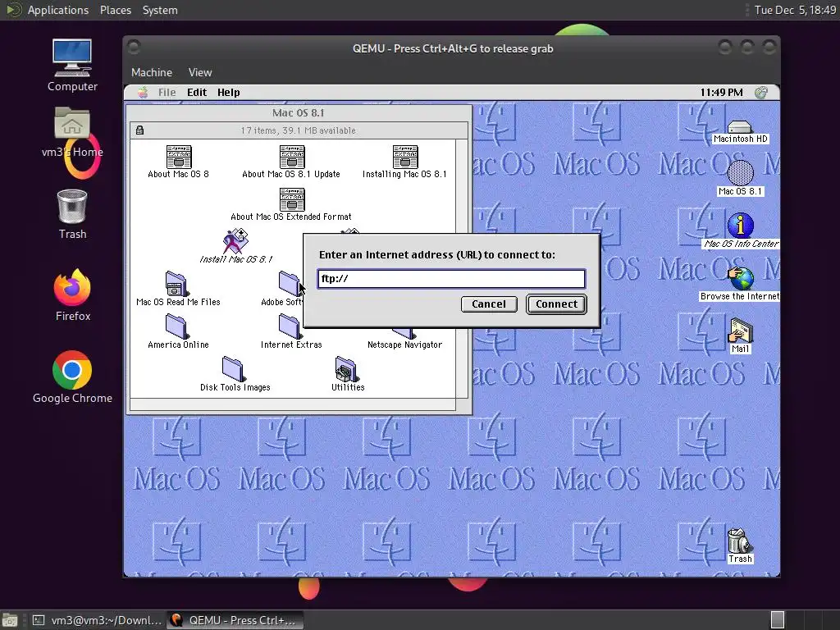
Task: Open the QEMU Machine menu
Action: click(x=152, y=72)
